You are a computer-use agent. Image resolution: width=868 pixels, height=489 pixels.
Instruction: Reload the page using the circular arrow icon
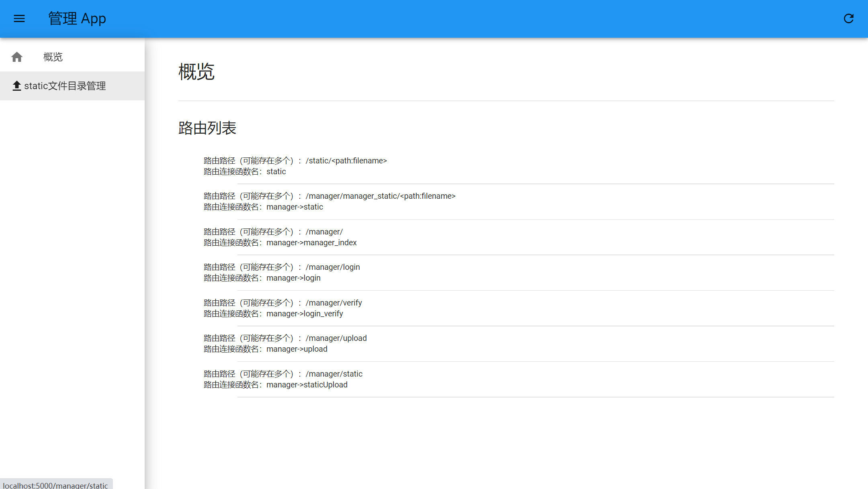(x=849, y=18)
